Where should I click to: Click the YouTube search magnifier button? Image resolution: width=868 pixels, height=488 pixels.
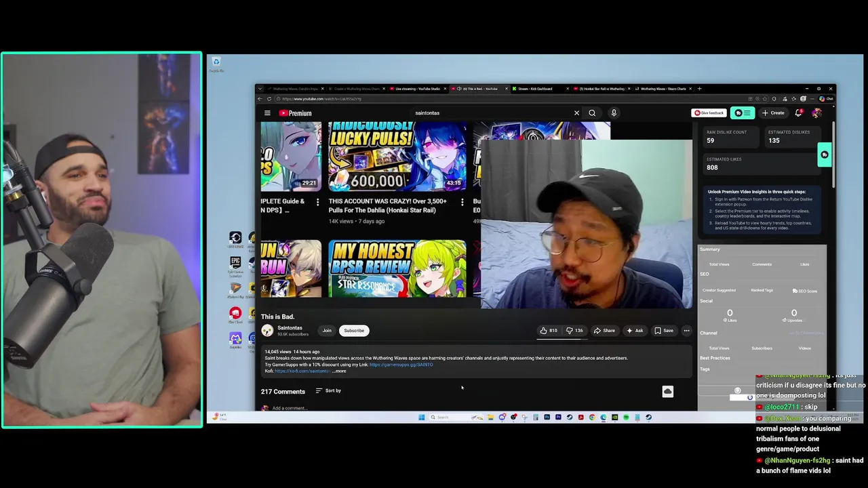592,113
